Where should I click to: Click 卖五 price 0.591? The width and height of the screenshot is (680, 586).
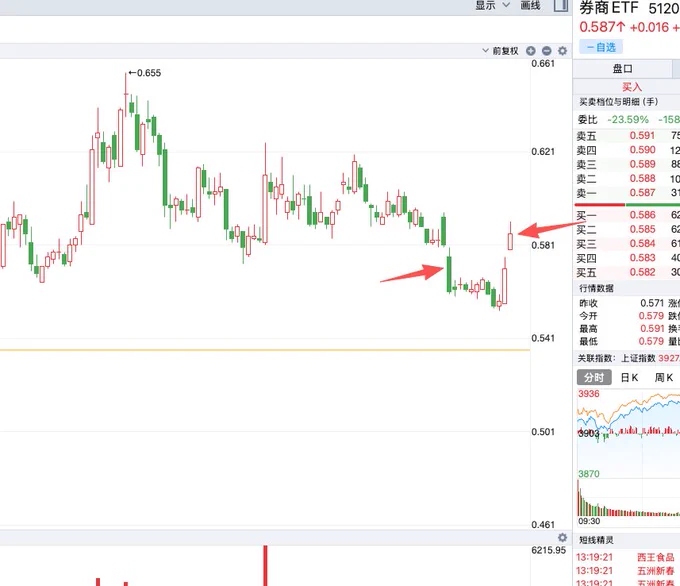(x=642, y=136)
